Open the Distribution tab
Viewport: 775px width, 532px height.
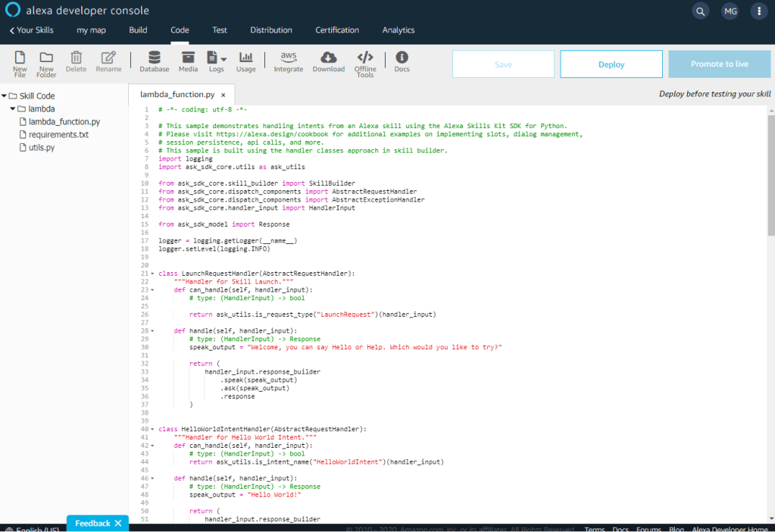point(270,30)
